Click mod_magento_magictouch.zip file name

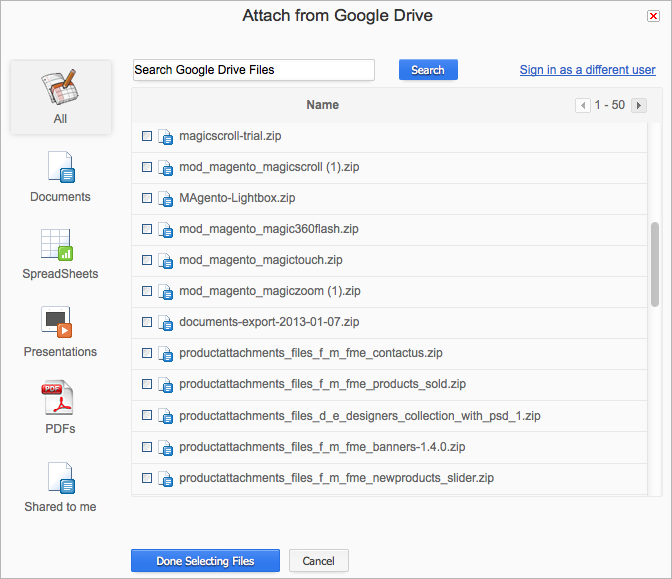click(x=261, y=260)
